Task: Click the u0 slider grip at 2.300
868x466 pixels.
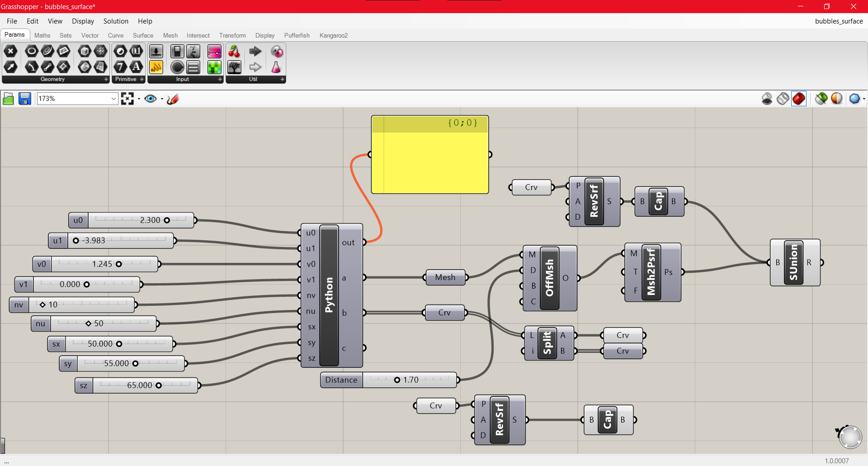Action: pyautogui.click(x=167, y=220)
